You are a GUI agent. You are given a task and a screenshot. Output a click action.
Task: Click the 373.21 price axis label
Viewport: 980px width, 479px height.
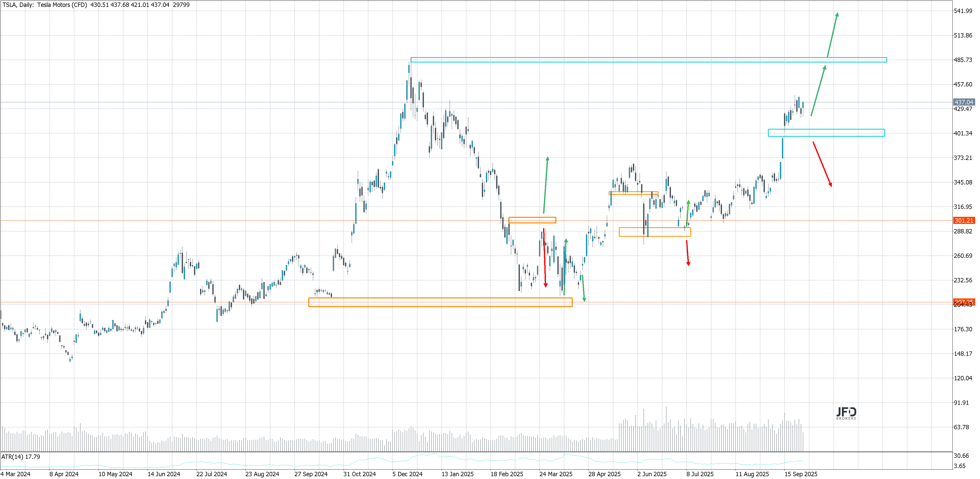tap(963, 158)
